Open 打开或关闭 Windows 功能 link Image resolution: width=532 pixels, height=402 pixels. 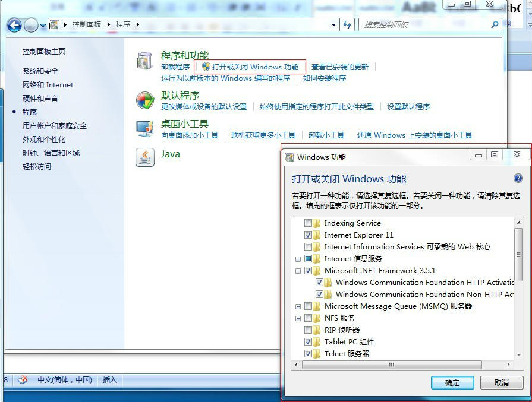point(255,67)
